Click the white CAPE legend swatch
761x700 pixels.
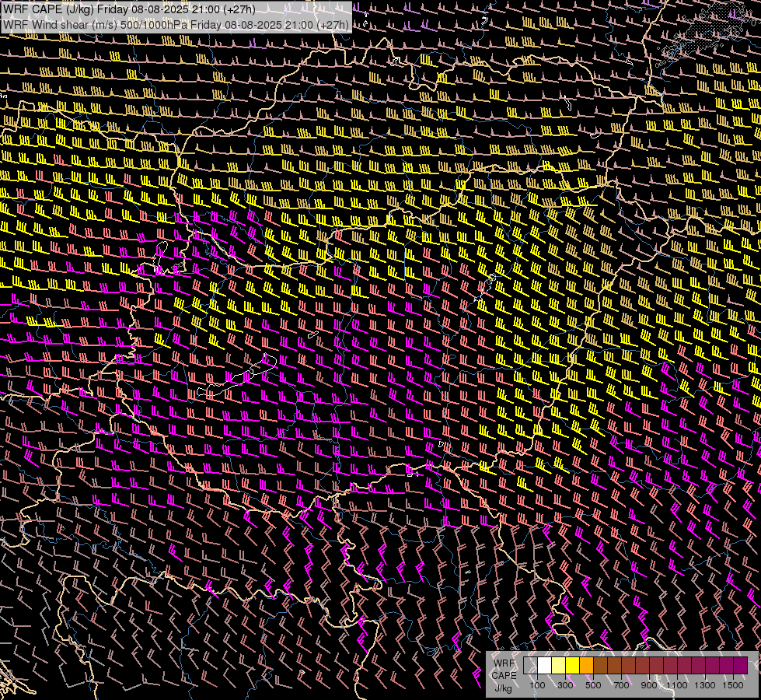(x=545, y=665)
